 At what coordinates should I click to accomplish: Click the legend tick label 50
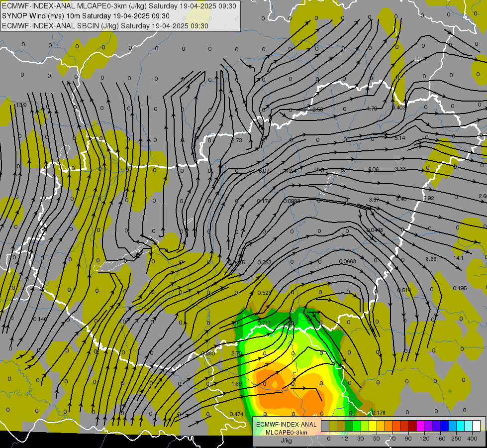(376, 439)
